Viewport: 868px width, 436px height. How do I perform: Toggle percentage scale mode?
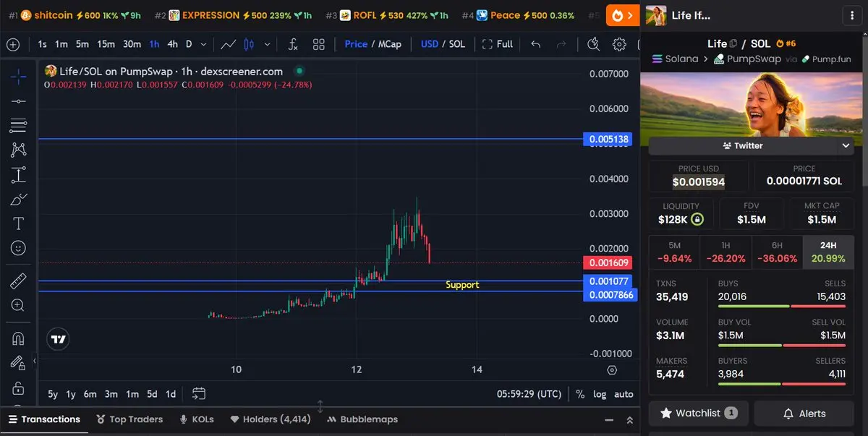(x=580, y=394)
